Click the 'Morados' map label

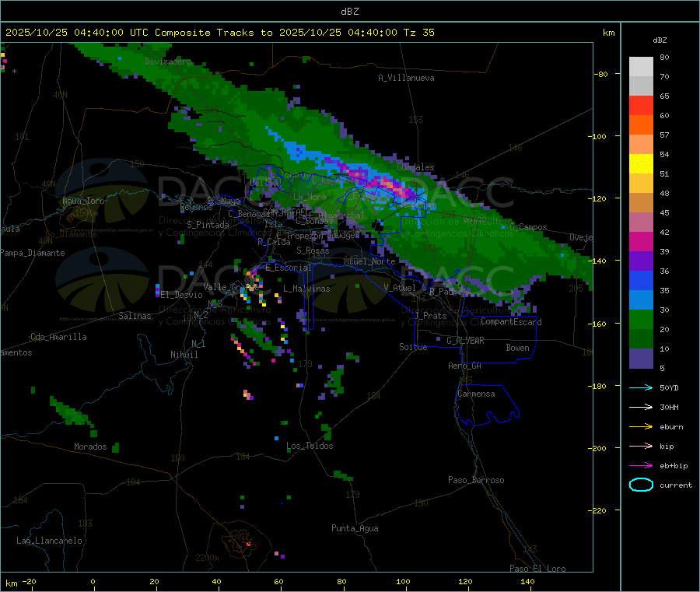pyautogui.click(x=90, y=447)
